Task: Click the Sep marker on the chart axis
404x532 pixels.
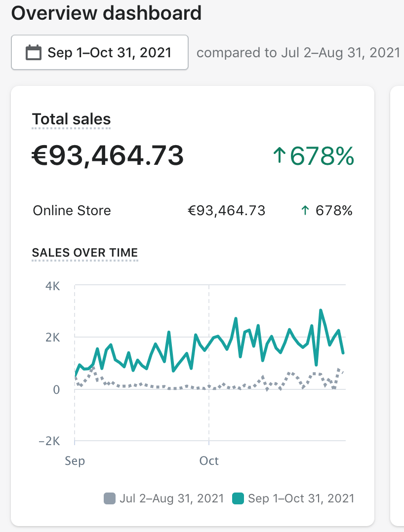Action: pos(75,461)
